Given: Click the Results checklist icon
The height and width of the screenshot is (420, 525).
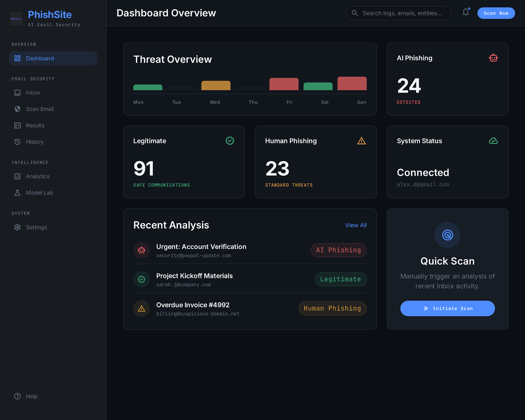Looking at the screenshot, I should coord(17,126).
